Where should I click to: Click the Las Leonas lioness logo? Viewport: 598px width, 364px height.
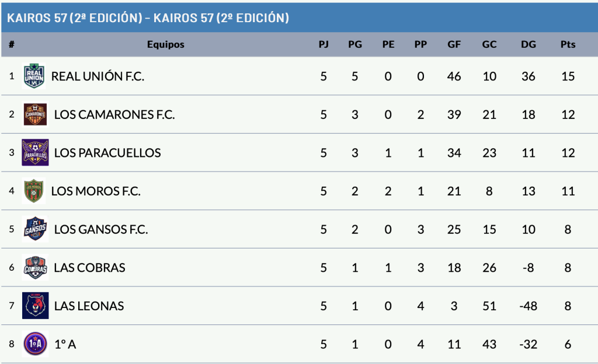pyautogui.click(x=35, y=306)
